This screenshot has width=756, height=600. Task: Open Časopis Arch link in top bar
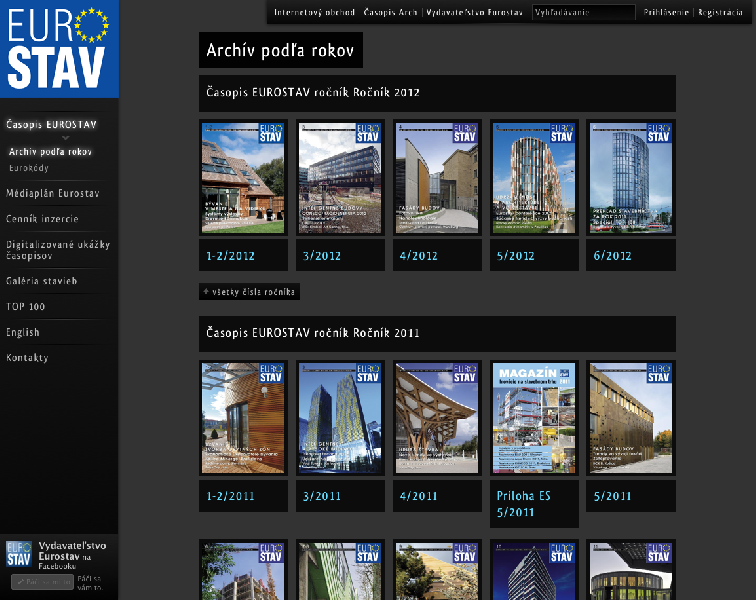(390, 12)
